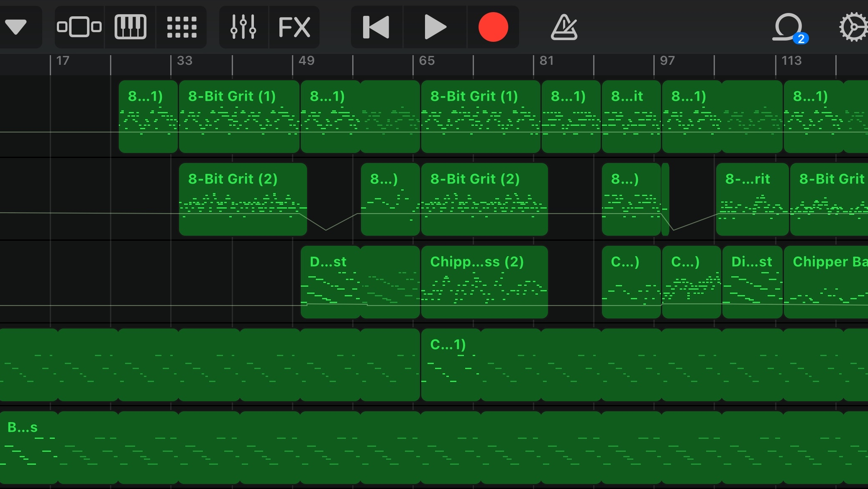Screen dimensions: 868x489
Task: Switch to Tracks view button
Action: click(x=79, y=27)
